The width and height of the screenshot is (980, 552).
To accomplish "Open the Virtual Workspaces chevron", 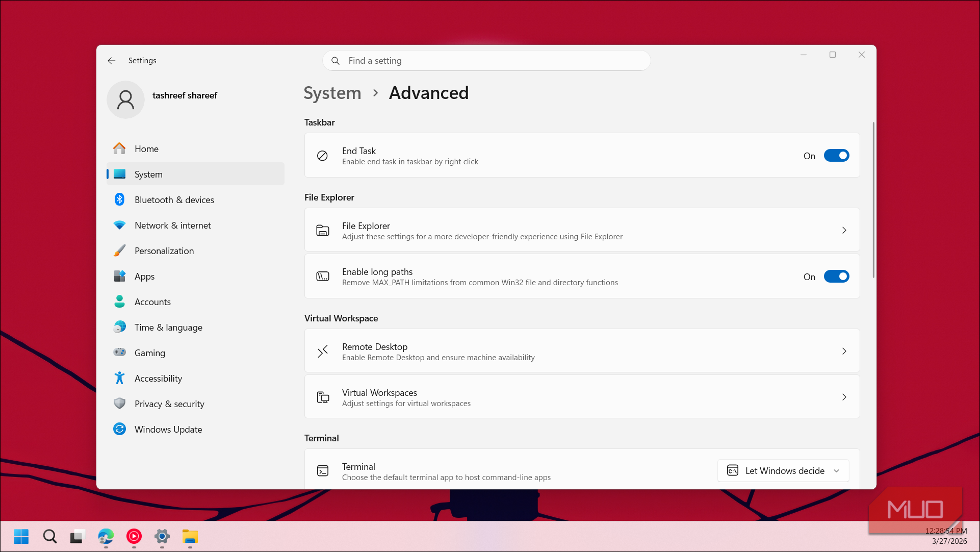I will 844,397.
